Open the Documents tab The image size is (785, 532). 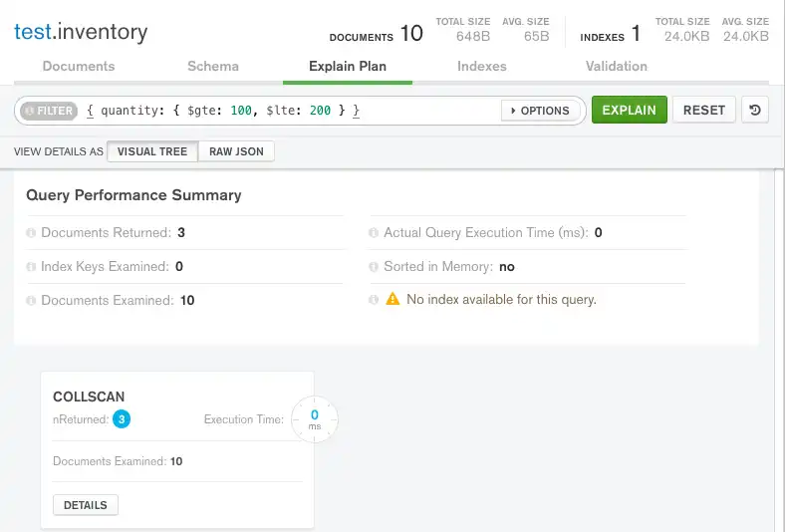coord(78,67)
